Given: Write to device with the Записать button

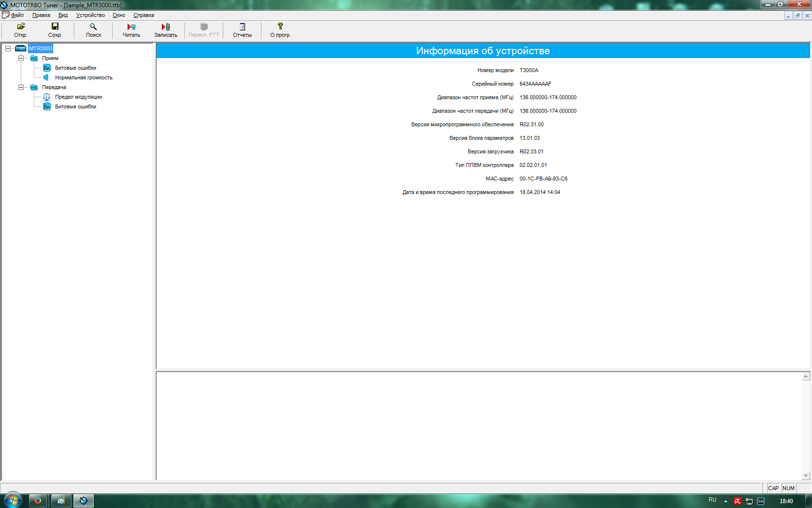Looking at the screenshot, I should point(165,30).
